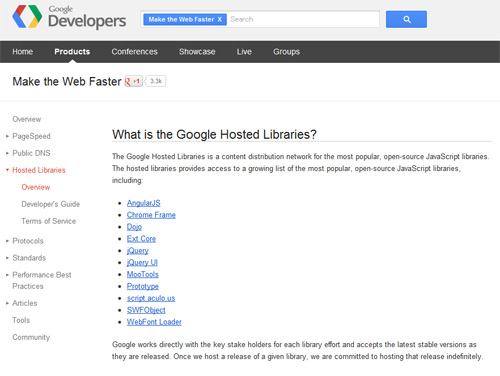Follow the jQuery UI library link
This screenshot has height=376, width=500.
click(x=142, y=263)
